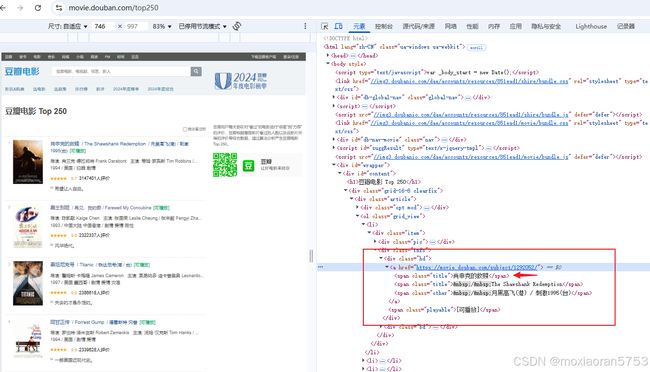
Task: Collapse the div id="content" node
Action: coord(340,173)
